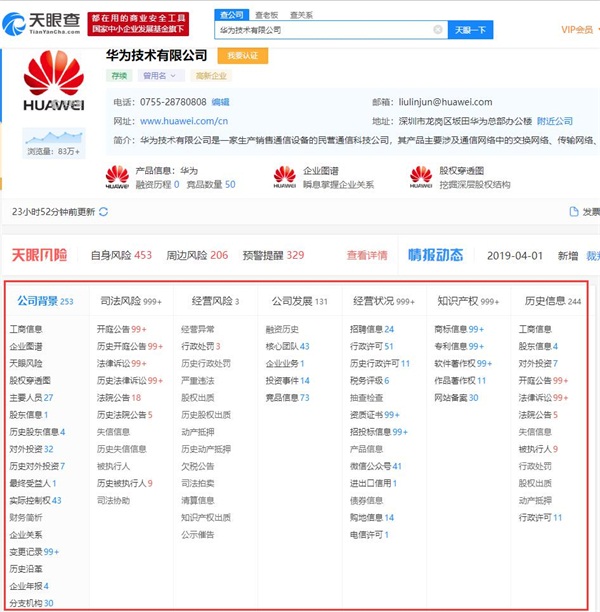The height and width of the screenshot is (612, 600).
Task: Open 税务评级 6
Action: 370,381
